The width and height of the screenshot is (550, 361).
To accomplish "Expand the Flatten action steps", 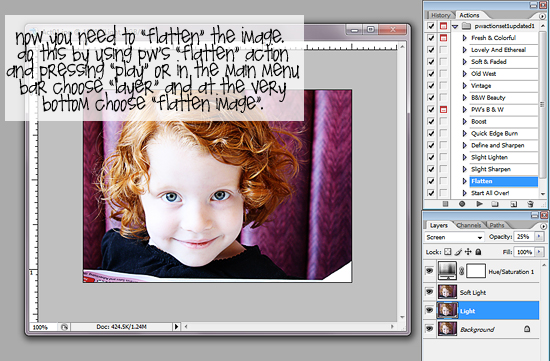I will [464, 181].
